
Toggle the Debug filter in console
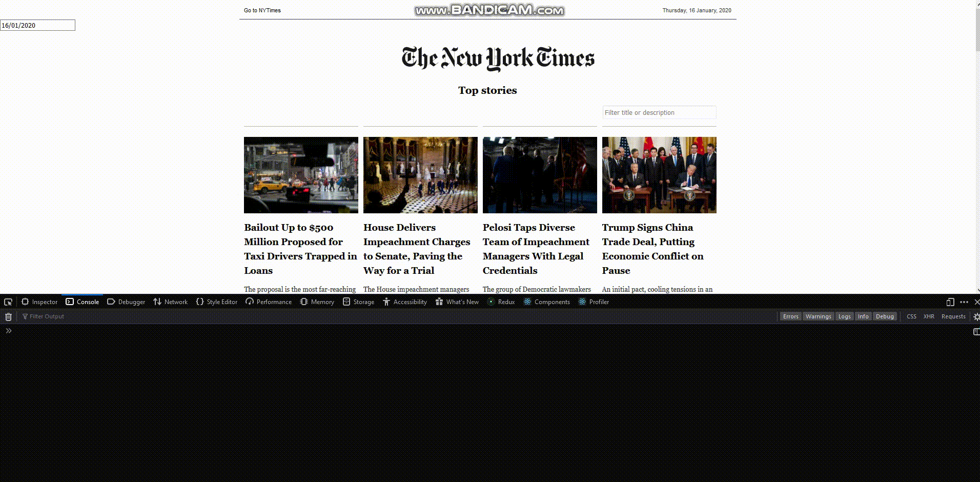pos(885,316)
